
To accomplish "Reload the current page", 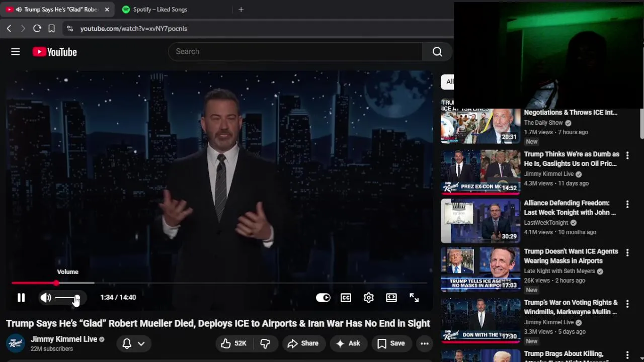I will (x=37, y=29).
